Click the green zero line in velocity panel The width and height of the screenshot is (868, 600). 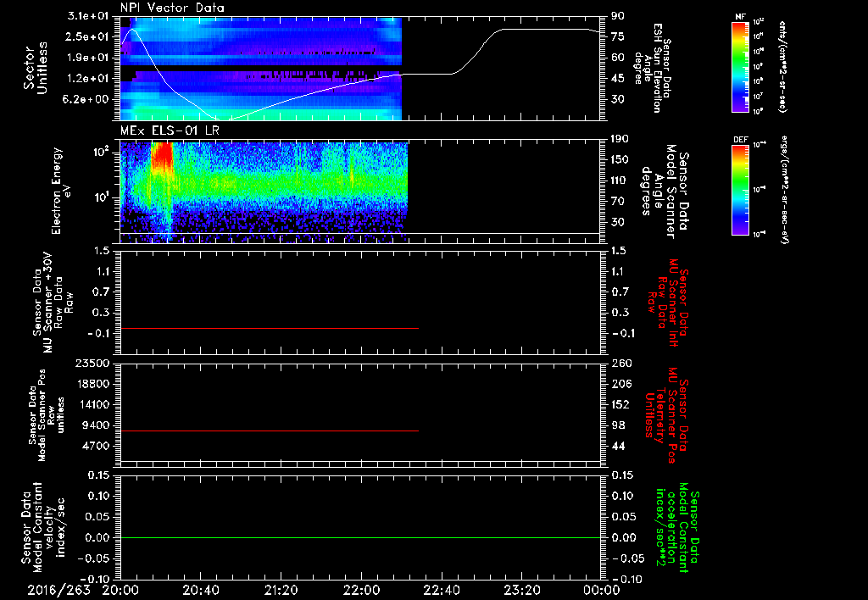click(x=360, y=537)
